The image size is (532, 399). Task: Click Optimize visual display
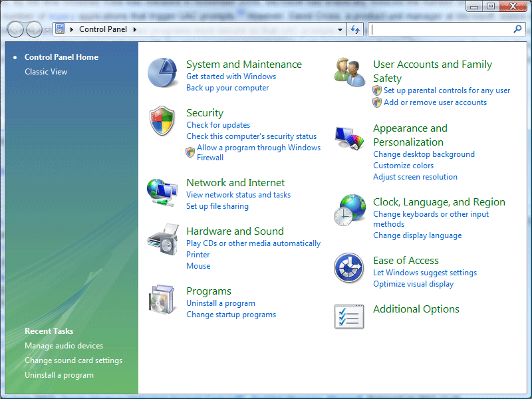tap(413, 284)
